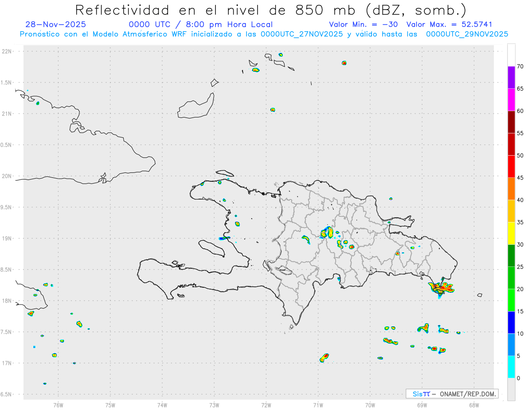Click the blue SisTT logo

tap(421, 394)
